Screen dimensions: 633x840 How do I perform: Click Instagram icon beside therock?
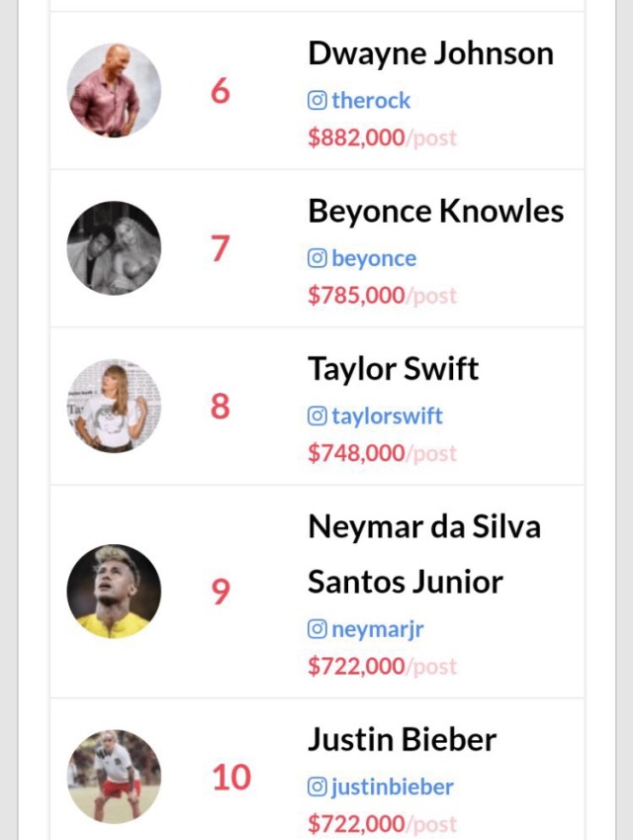pos(317,101)
